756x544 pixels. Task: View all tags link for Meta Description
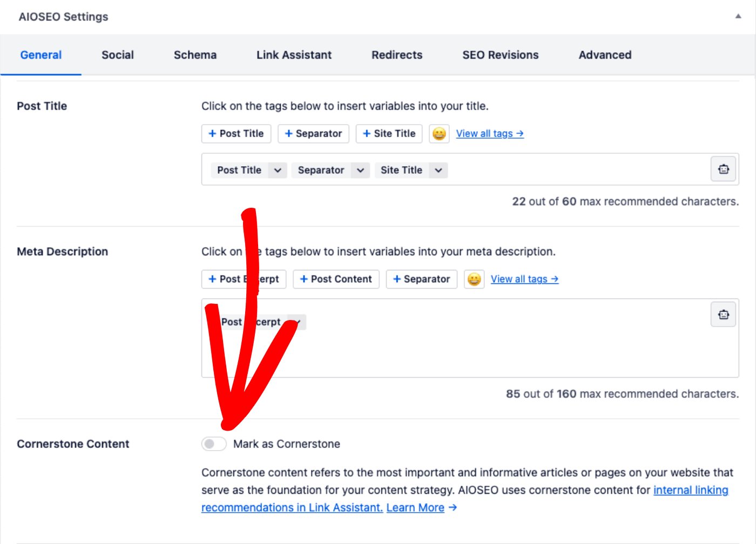click(x=524, y=279)
